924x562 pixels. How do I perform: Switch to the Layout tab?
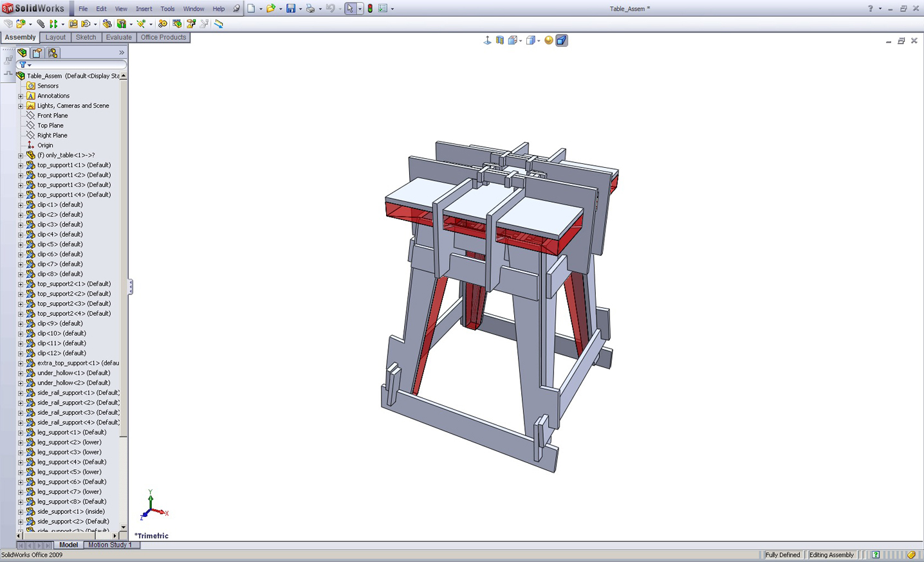point(55,37)
